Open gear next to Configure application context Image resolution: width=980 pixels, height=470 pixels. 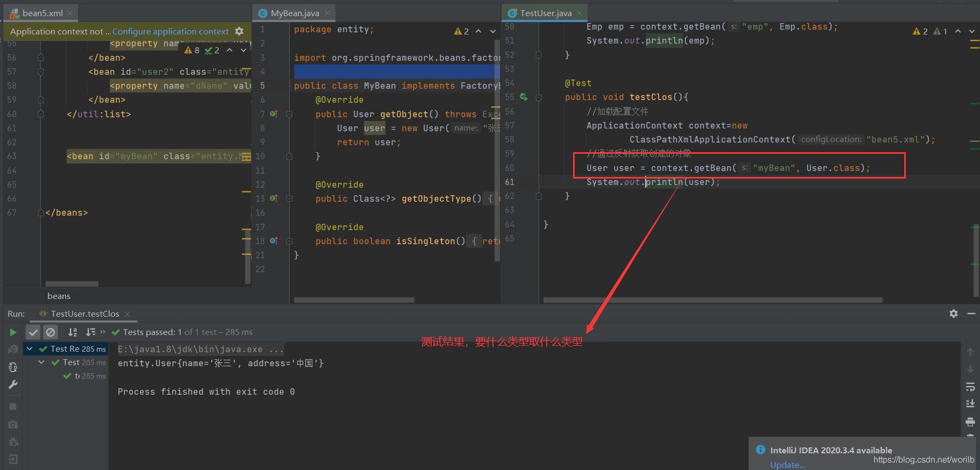point(239,31)
